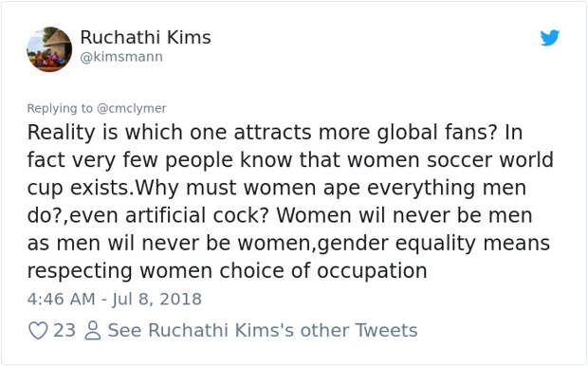Screen dimensions: 588x366
Task: Click the display name Ruchathi Kims
Action: (x=145, y=37)
